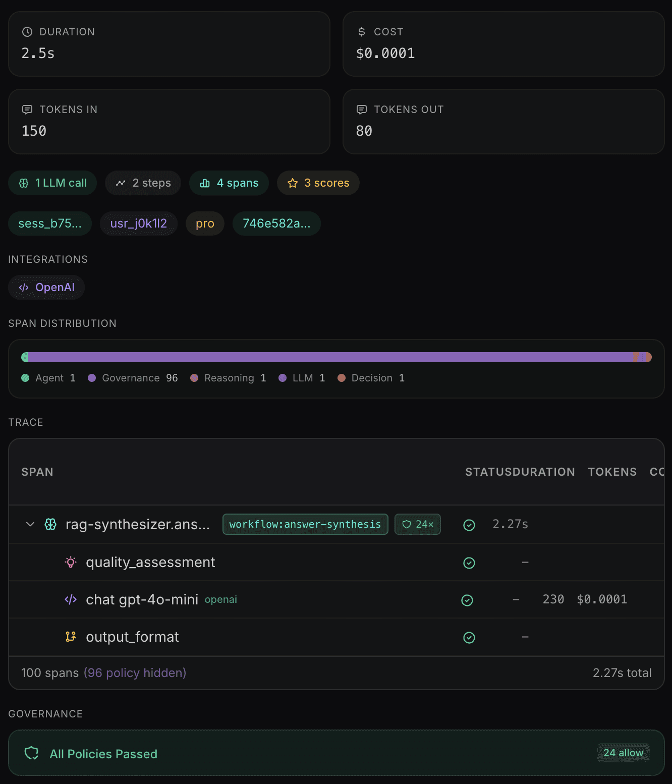Viewport: 672px width, 784px height.
Task: Click the pro plan tag
Action: click(205, 223)
